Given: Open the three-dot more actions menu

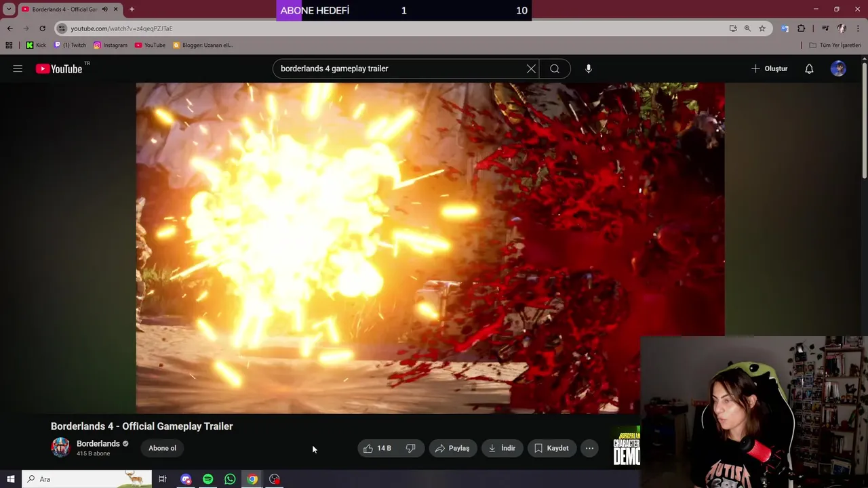Looking at the screenshot, I should click(x=589, y=448).
